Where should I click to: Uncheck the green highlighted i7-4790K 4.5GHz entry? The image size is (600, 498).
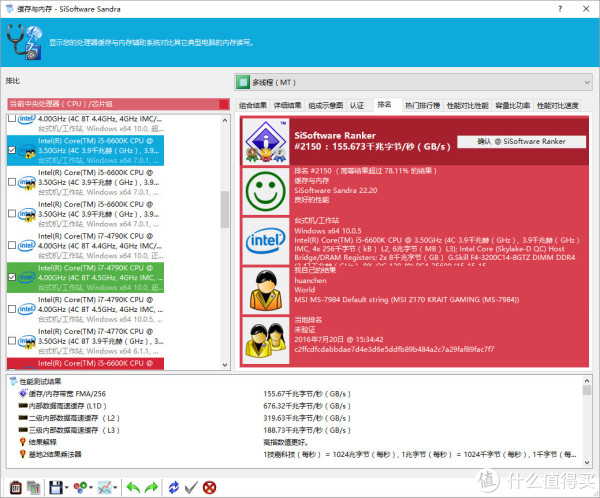(x=12, y=277)
